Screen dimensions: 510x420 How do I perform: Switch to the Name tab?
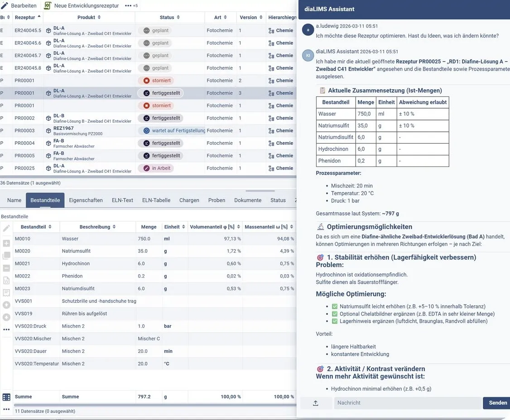point(14,200)
